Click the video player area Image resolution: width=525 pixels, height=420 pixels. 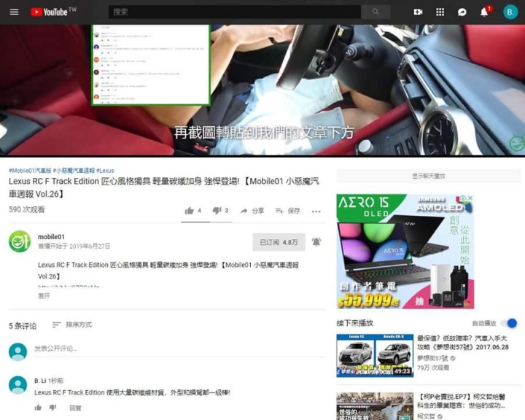click(x=262, y=90)
